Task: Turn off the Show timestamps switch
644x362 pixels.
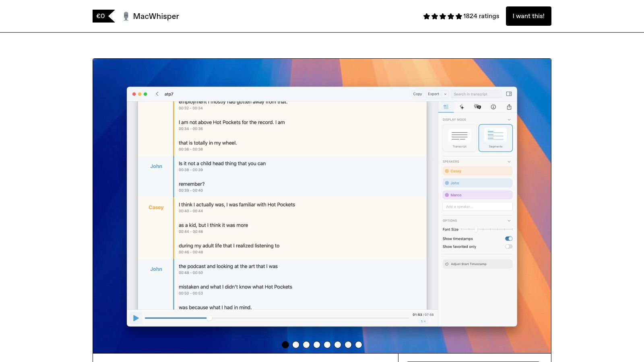Action: tap(509, 239)
